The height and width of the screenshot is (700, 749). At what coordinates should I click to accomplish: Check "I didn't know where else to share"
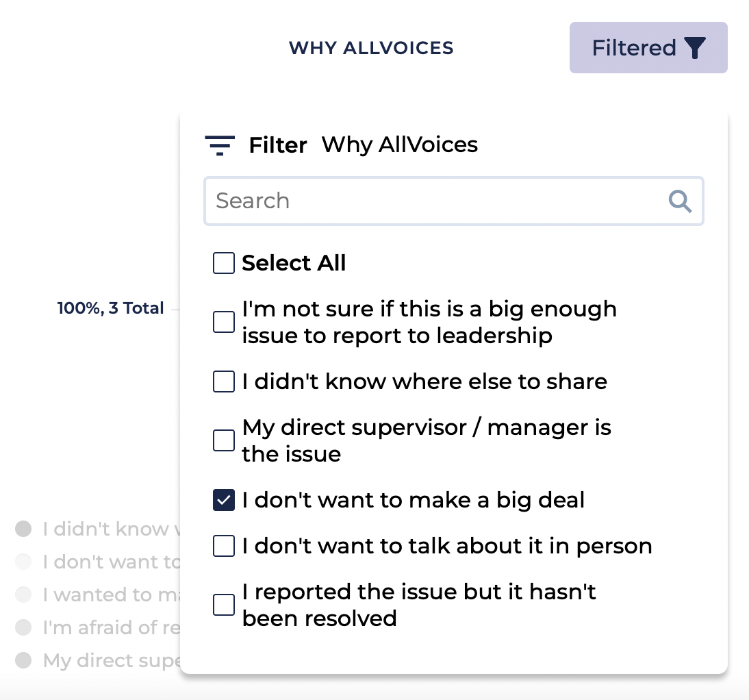(x=224, y=382)
